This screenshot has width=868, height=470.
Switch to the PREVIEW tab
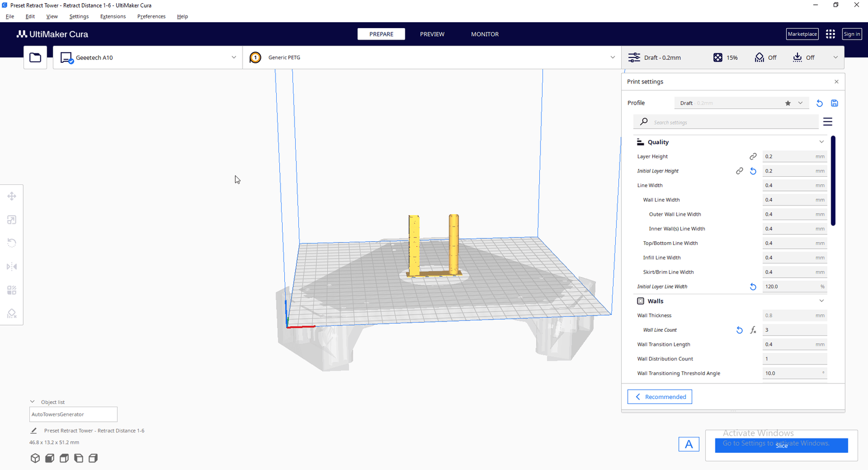pyautogui.click(x=432, y=34)
